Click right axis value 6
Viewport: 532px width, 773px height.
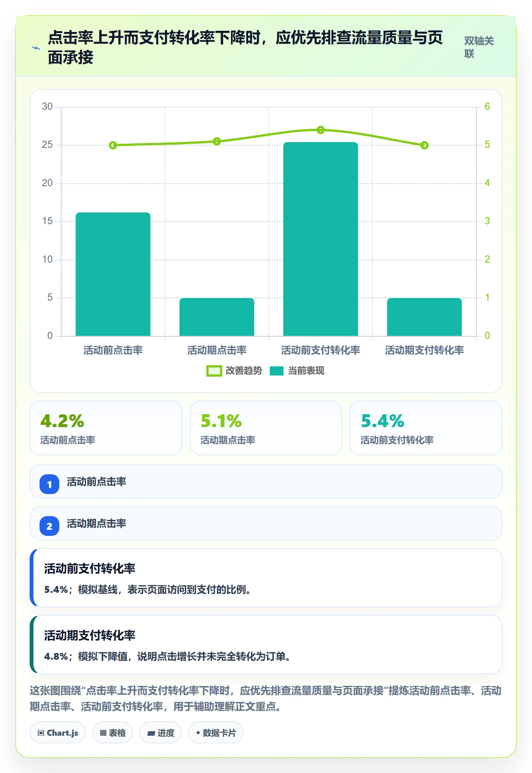coord(487,107)
